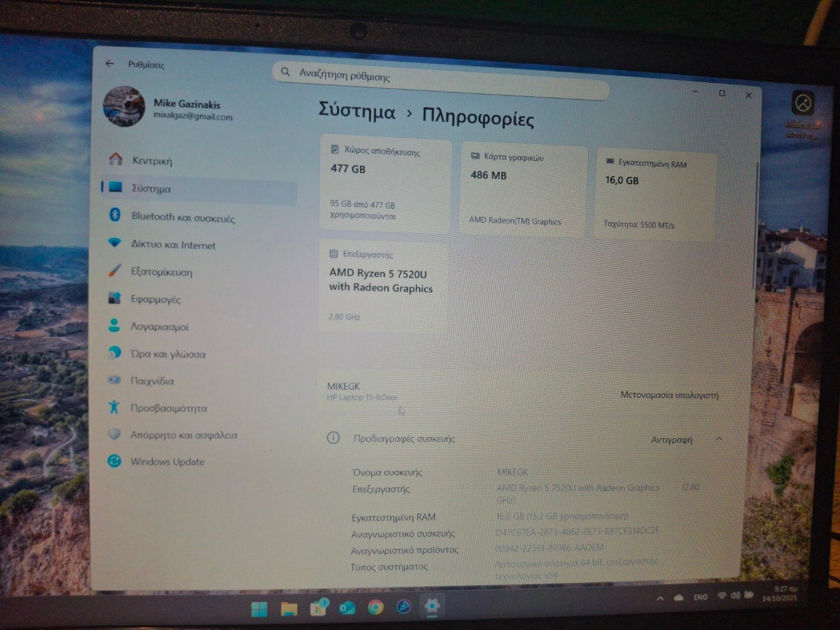Open File Explorer from the taskbar
Viewport: 840px width, 630px height.
pyautogui.click(x=289, y=609)
